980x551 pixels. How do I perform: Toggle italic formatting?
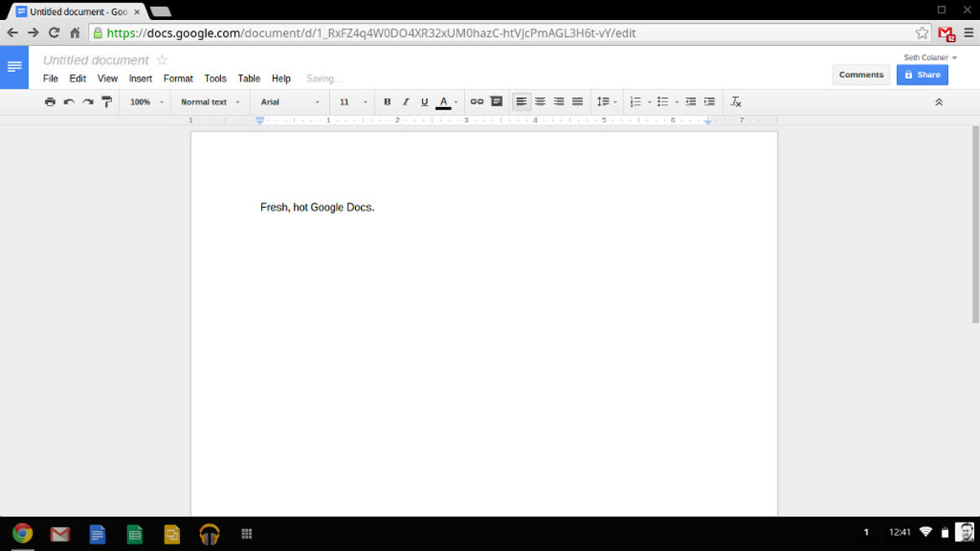(405, 102)
